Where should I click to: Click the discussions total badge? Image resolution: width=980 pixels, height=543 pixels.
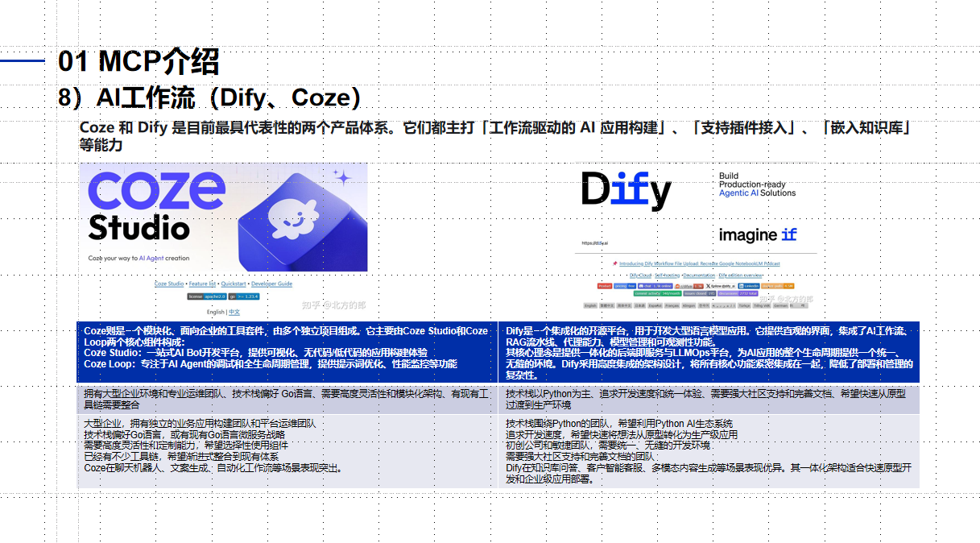[738, 294]
